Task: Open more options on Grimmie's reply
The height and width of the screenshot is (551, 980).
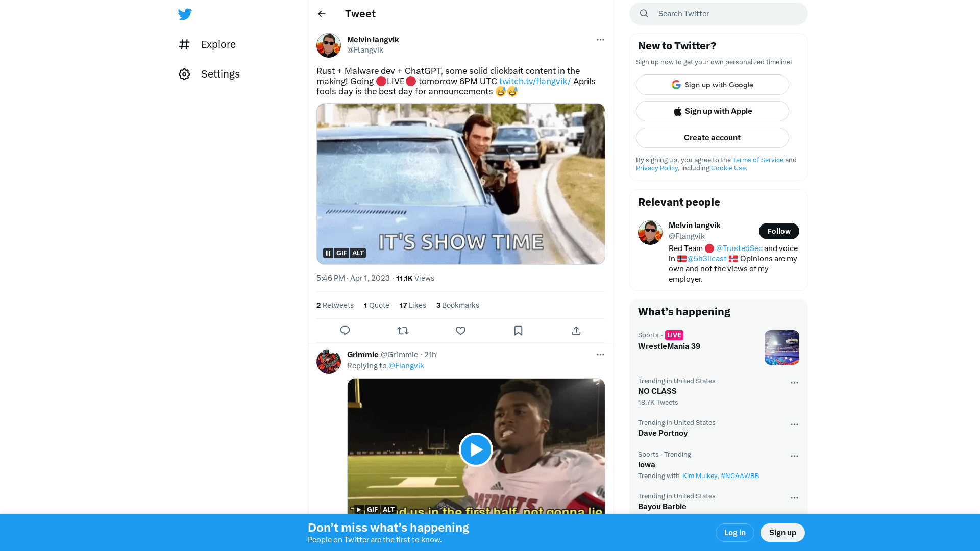Action: click(x=600, y=355)
